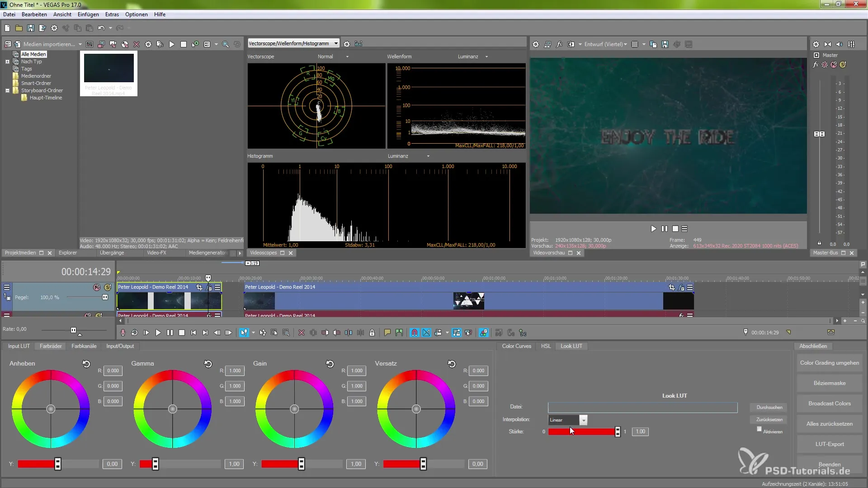Switch to the Color Curves tab
This screenshot has height=488, width=868.
[516, 346]
